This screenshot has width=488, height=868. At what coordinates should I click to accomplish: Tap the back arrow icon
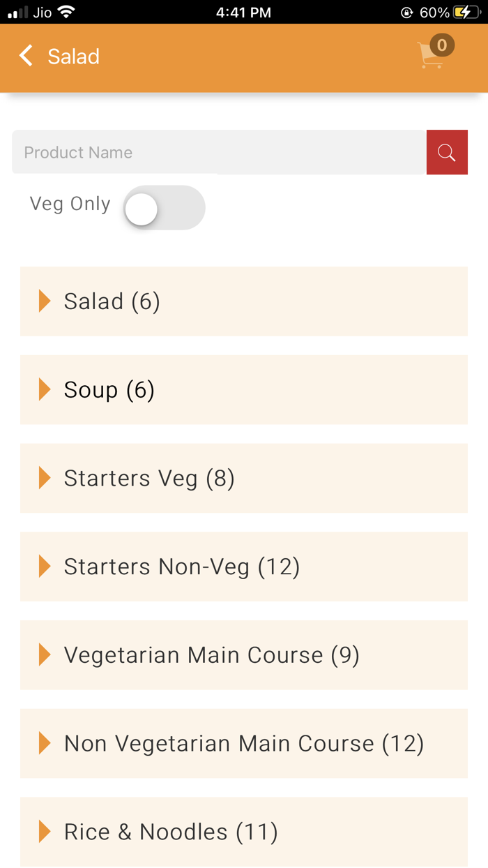(x=26, y=56)
